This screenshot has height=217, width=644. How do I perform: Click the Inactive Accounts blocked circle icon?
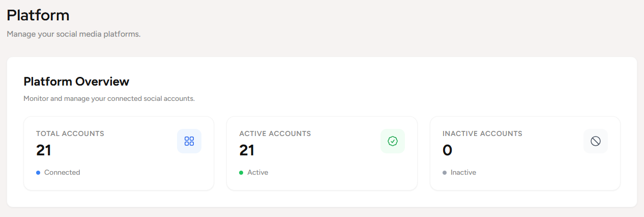tap(596, 141)
